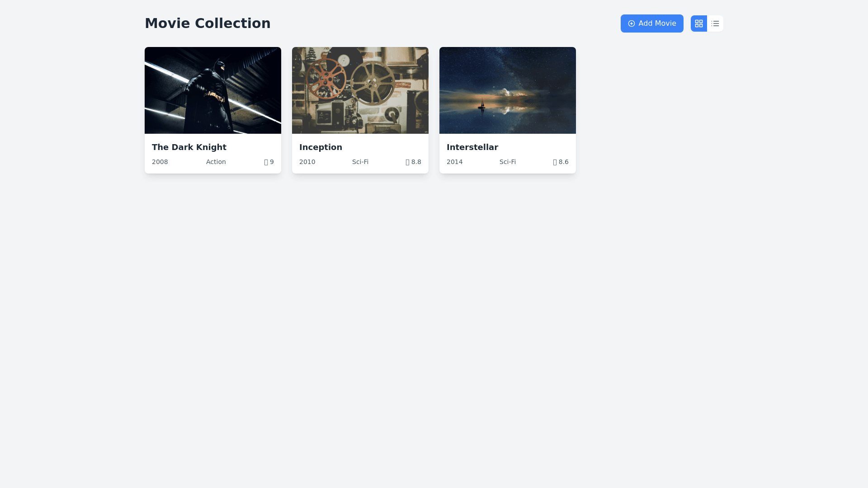The width and height of the screenshot is (868, 488).
Task: Click the star icon beside rating 8.6
Action: (555, 162)
